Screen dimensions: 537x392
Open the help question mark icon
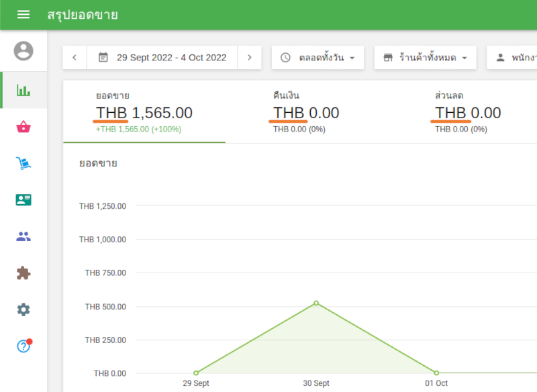pyautogui.click(x=23, y=346)
